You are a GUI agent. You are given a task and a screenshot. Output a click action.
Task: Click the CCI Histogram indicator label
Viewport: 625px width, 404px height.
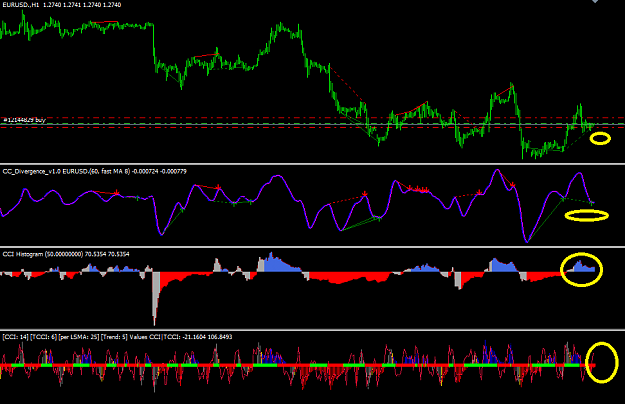(x=66, y=254)
